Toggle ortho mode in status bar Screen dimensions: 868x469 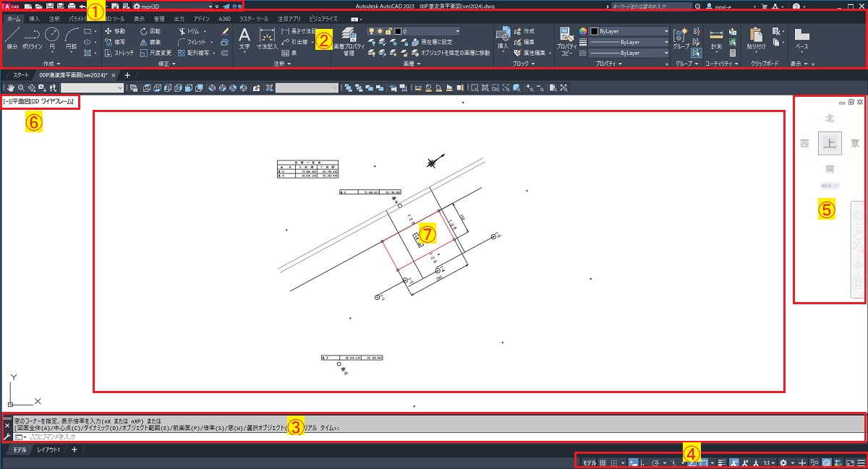(x=643, y=462)
